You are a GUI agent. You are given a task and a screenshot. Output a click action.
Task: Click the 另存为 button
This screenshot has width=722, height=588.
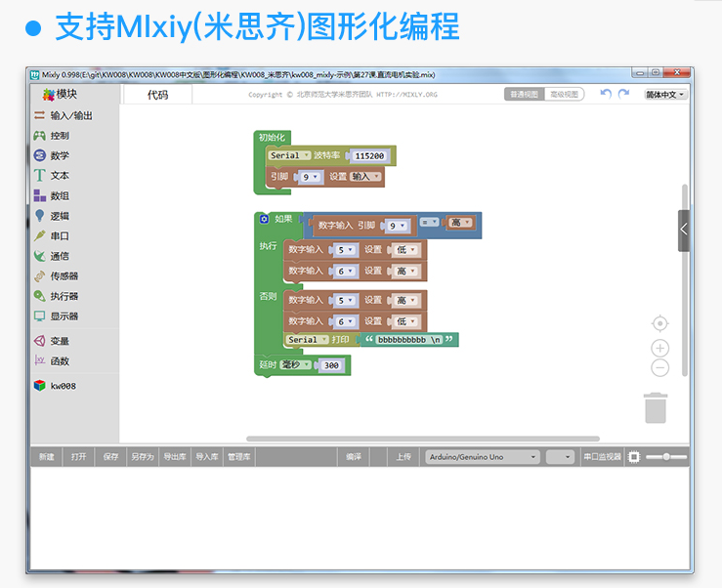[x=143, y=457]
